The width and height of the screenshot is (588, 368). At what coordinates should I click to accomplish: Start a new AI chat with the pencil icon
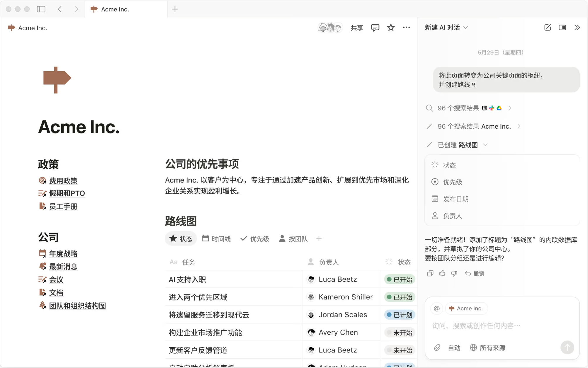pos(548,27)
